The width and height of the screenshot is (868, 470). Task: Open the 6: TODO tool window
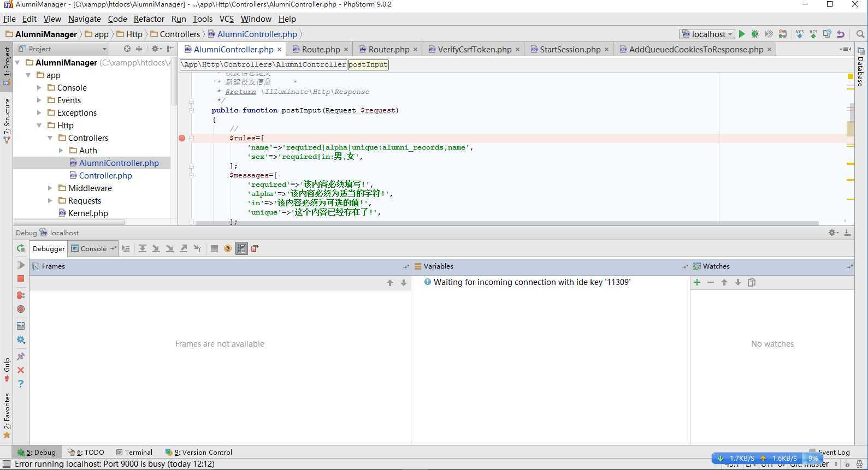(x=86, y=452)
